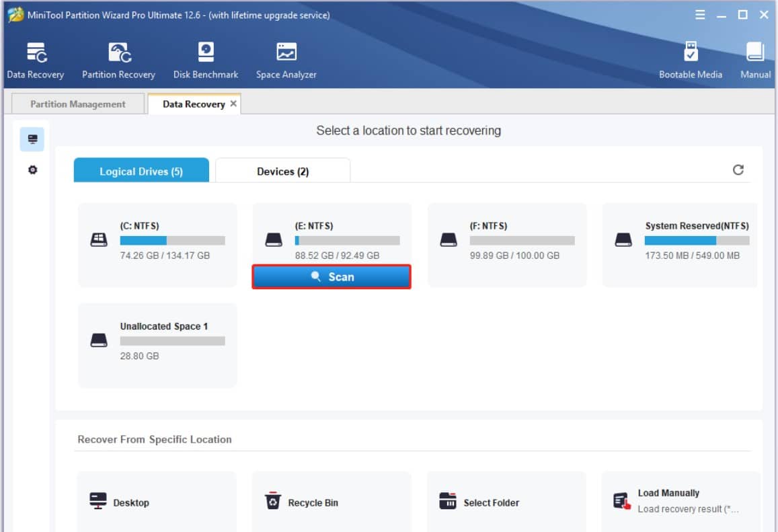Click Load Manually option
778x532 pixels.
(x=680, y=502)
